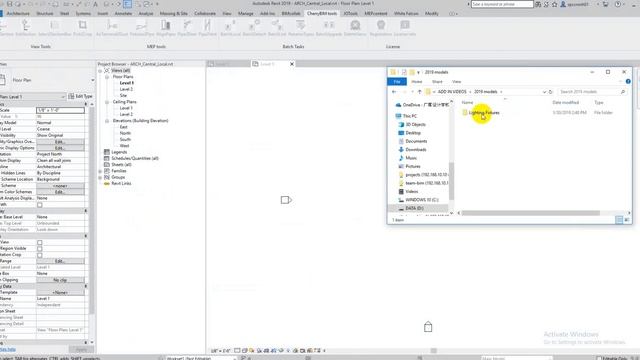
Task: Click the AlignPipes ribbon tool
Action: click(x=166, y=28)
